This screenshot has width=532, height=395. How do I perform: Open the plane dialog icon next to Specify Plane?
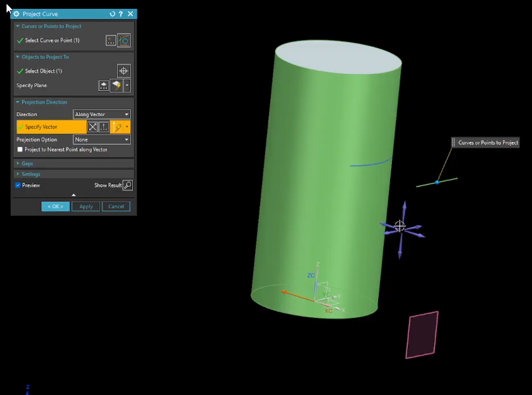coord(103,85)
